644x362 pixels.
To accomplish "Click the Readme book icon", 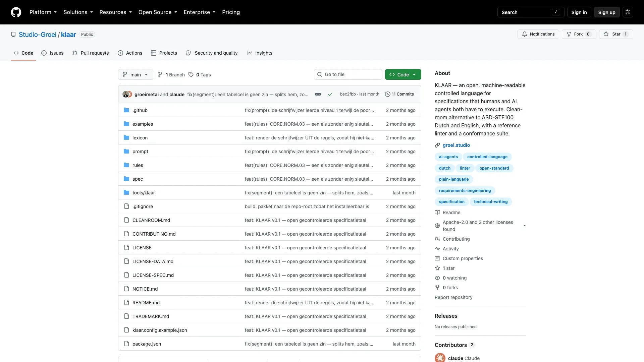I will [437, 213].
